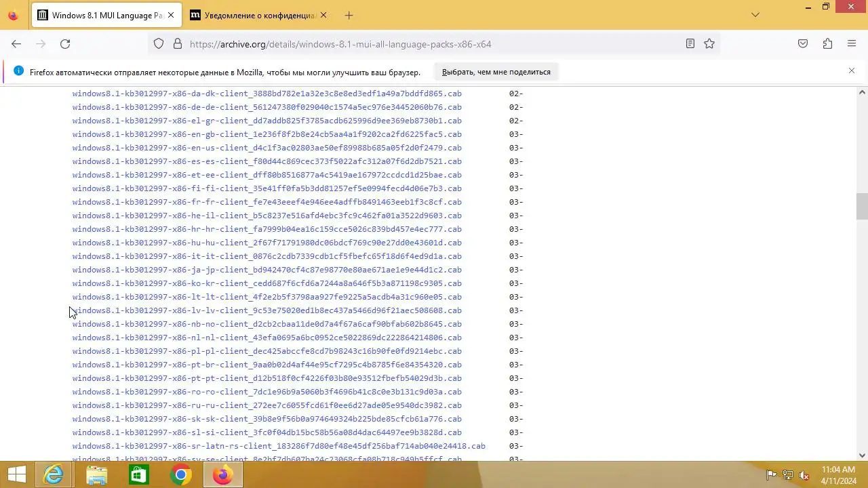Open the x86-ja-jp-client cab link
The width and height of the screenshot is (868, 488).
(x=267, y=270)
